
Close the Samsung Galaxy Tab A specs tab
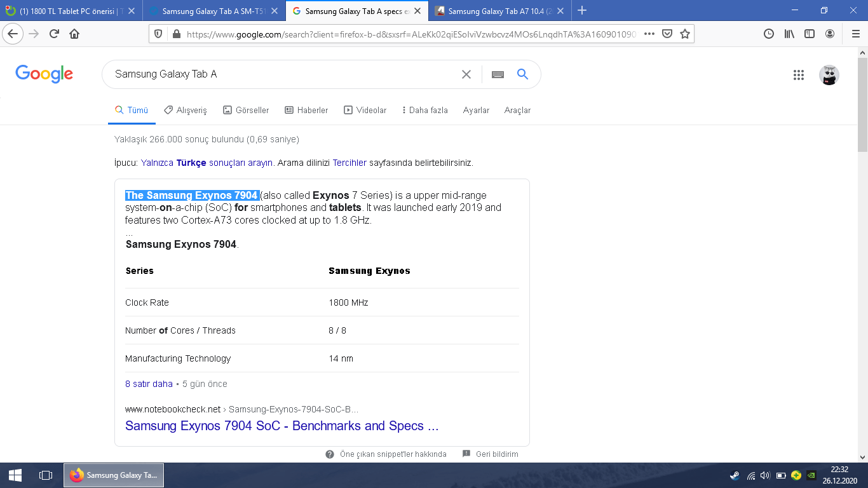click(417, 11)
